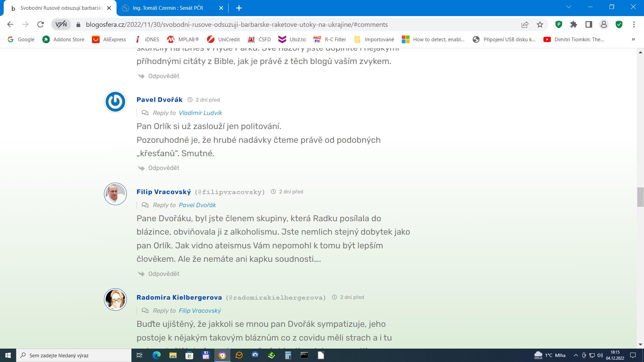Click the VPN extension icon

[61, 24]
